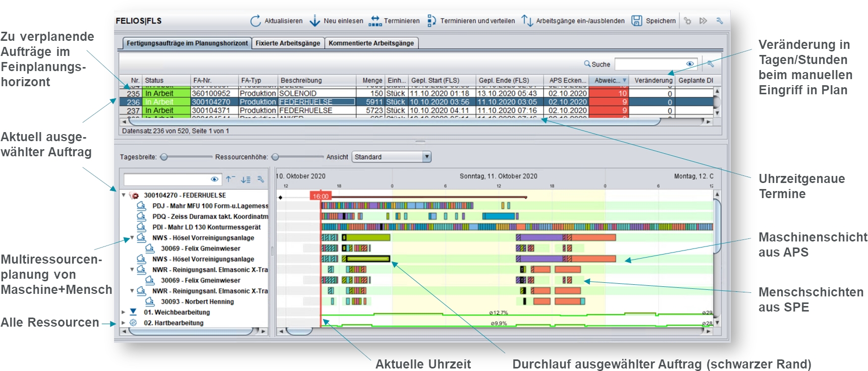Click the wrench icon beside the Suche field
Image resolution: width=868 pixels, height=371 pixels.
click(x=710, y=64)
